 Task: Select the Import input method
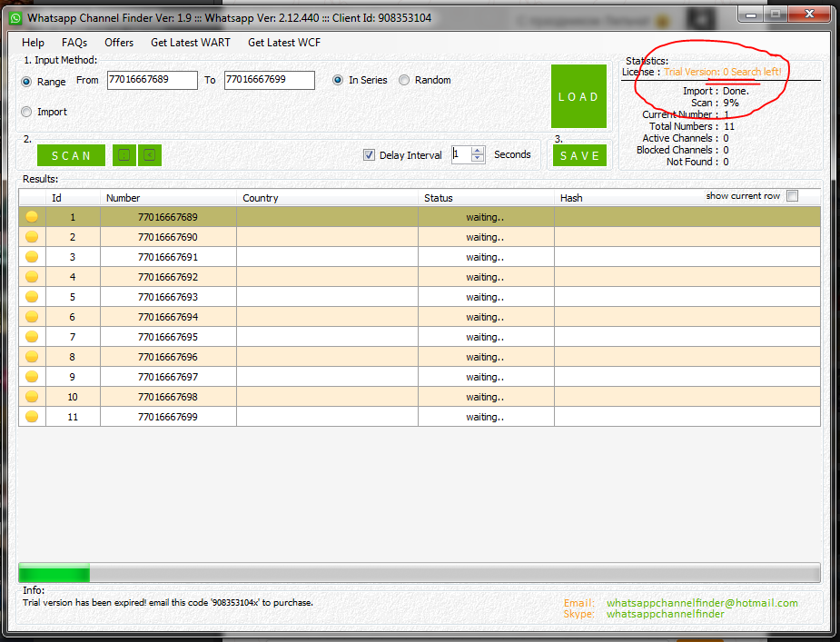pos(26,112)
